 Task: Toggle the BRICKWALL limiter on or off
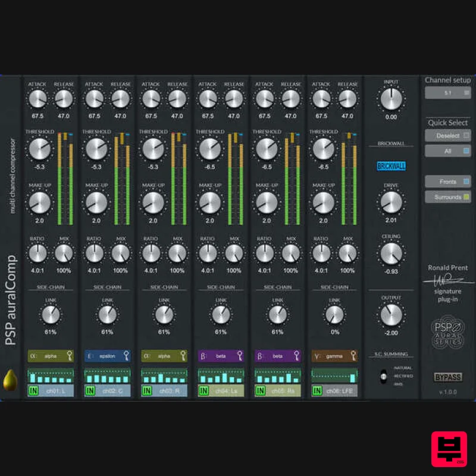391,167
